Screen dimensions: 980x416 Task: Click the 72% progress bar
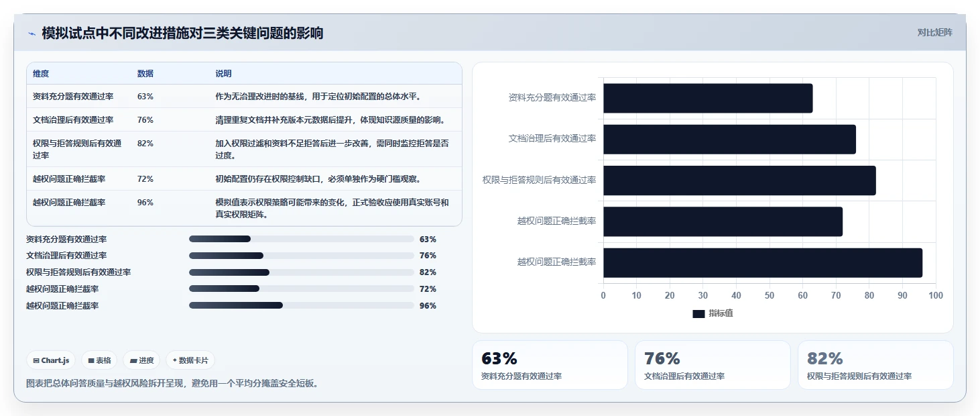click(301, 289)
